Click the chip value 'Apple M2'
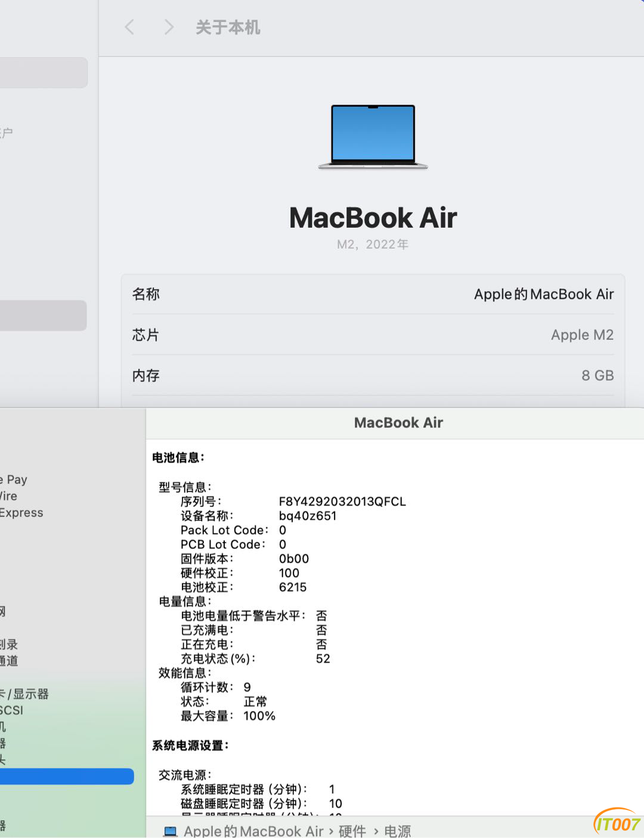 click(x=582, y=335)
